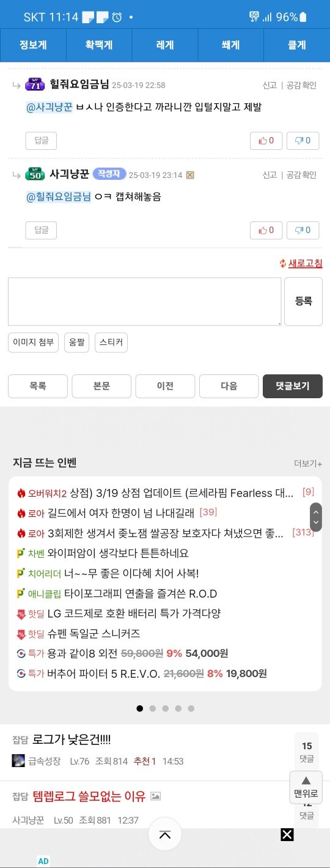330x868 pixels.
Task: Click the up/down arrow stepper on trending list
Action: [x=316, y=517]
